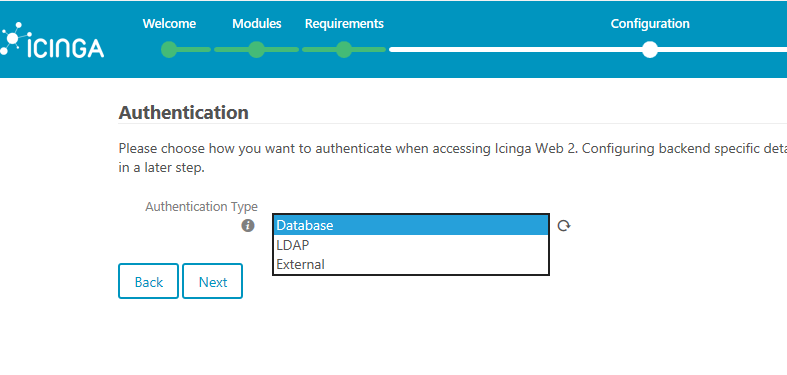The image size is (787, 375).
Task: Choose LDAP as the authentication type
Action: [411, 245]
